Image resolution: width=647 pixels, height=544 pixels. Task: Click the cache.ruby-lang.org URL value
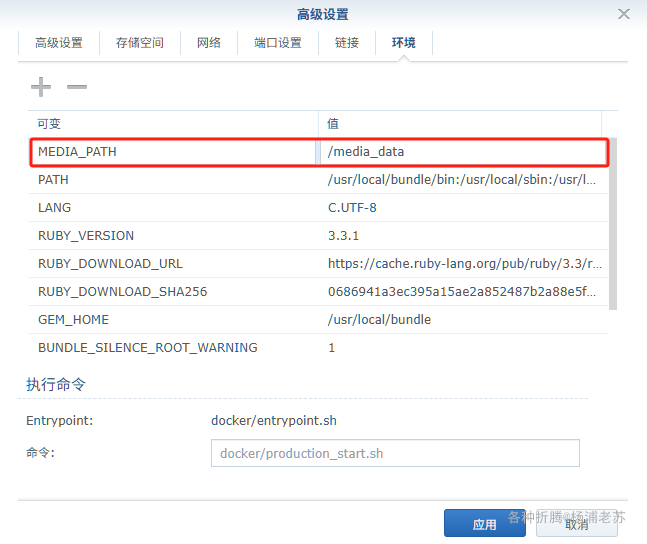pos(465,264)
